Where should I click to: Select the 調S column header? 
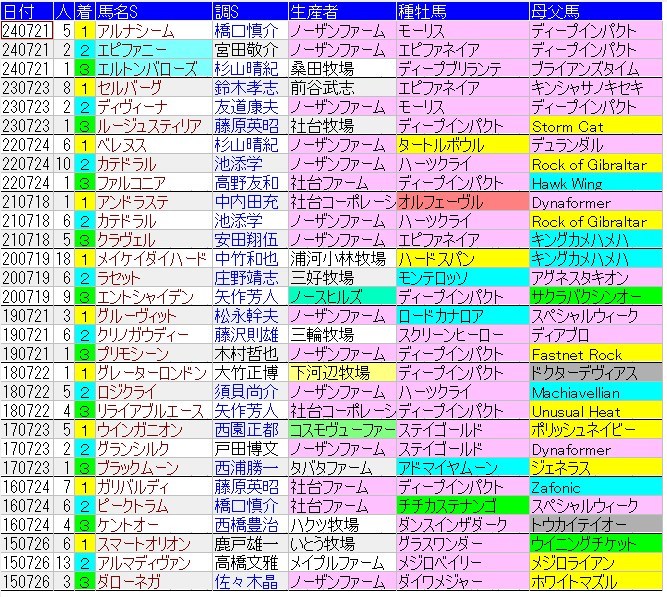pyautogui.click(x=250, y=11)
